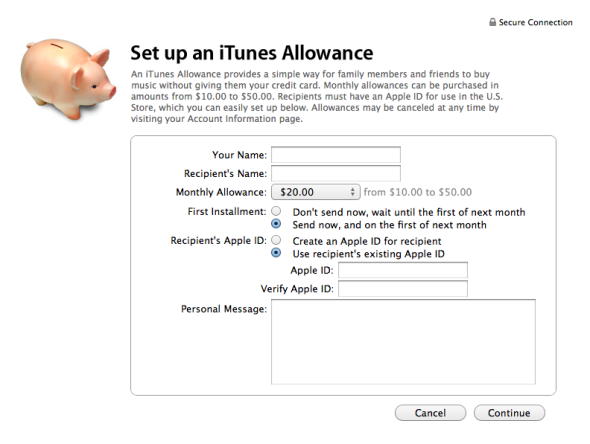
Task: Click the "First Installment:" label
Action: point(227,211)
